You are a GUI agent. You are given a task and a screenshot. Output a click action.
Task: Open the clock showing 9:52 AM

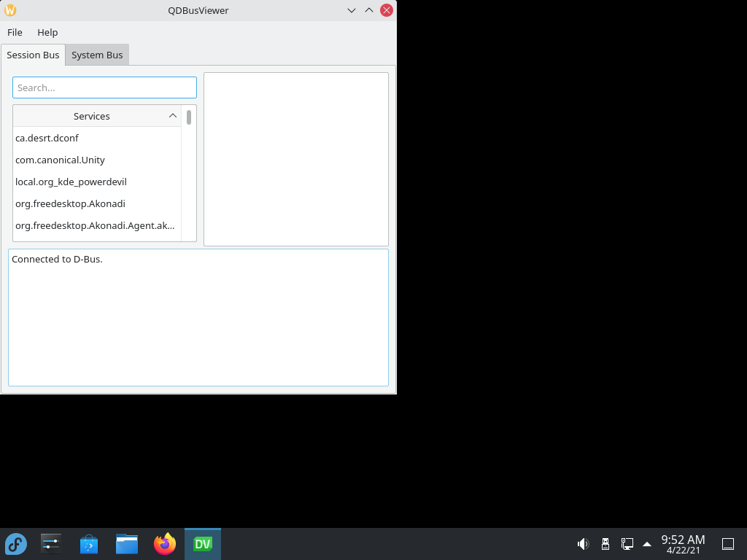[683, 544]
